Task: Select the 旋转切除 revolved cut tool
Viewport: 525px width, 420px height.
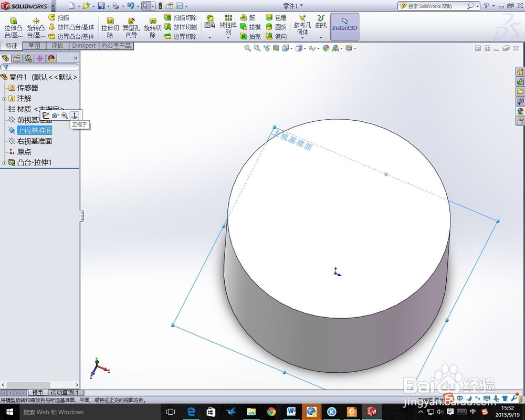Action: tap(153, 27)
